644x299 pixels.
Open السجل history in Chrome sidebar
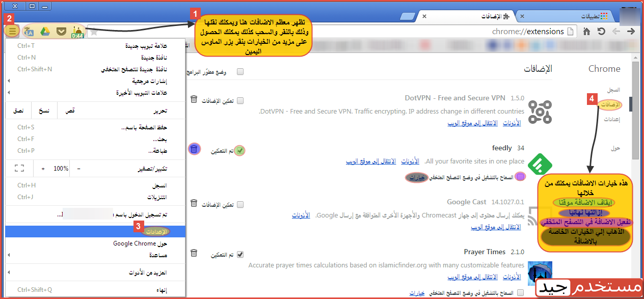point(613,90)
